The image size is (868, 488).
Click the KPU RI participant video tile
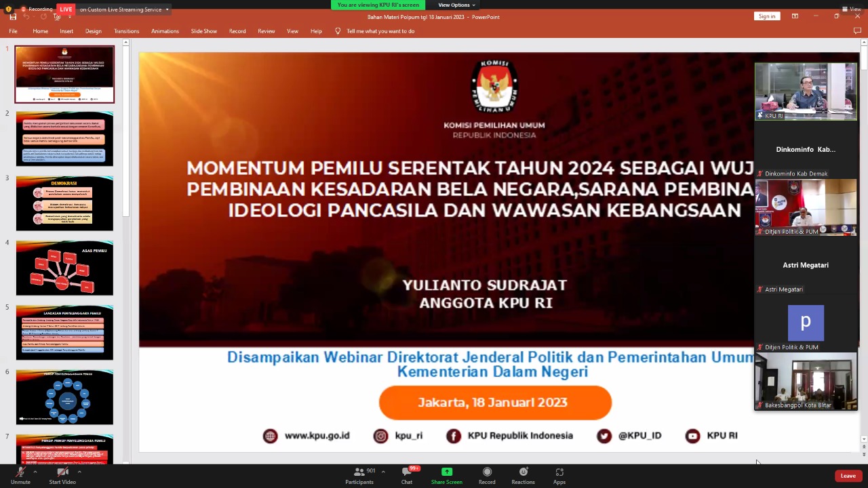click(806, 91)
